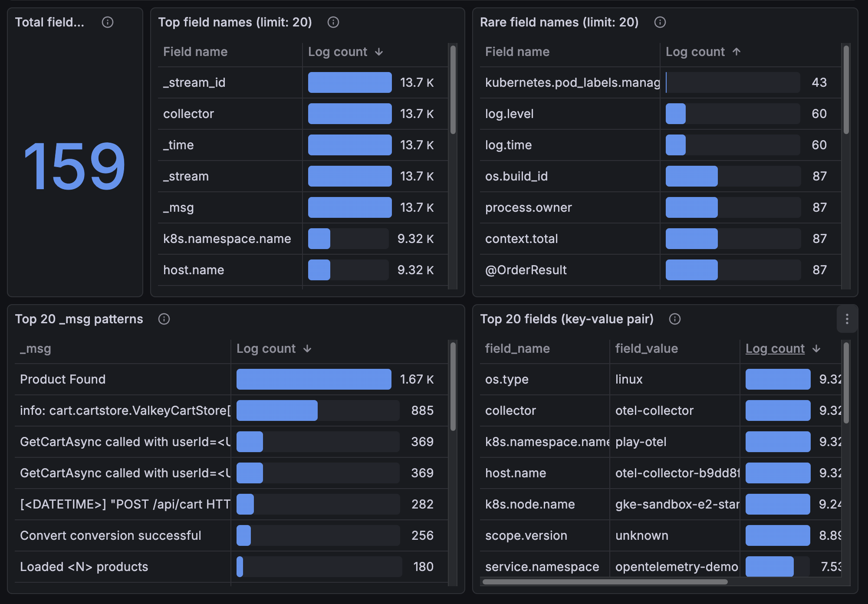Click Top 20 _msg patterns panel title
Viewport: 868px width, 604px height.
click(x=79, y=319)
